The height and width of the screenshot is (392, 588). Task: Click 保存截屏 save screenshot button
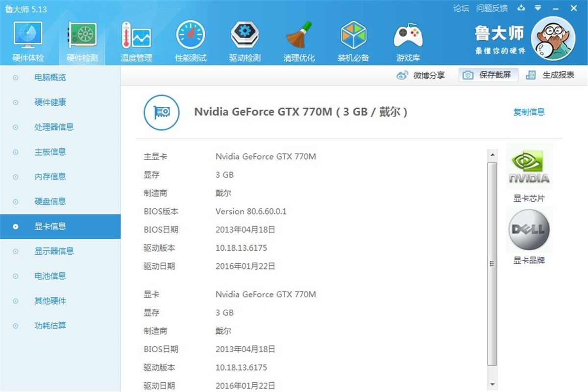489,75
